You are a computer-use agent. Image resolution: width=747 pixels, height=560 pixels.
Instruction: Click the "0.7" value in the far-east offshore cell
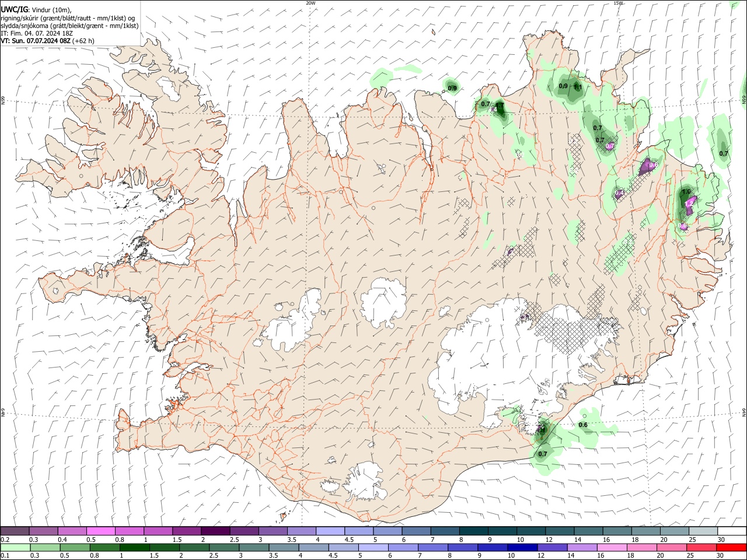724,153
